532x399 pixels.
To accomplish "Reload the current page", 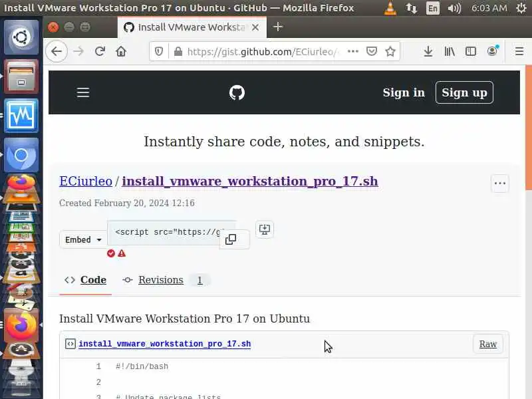I will (100, 52).
